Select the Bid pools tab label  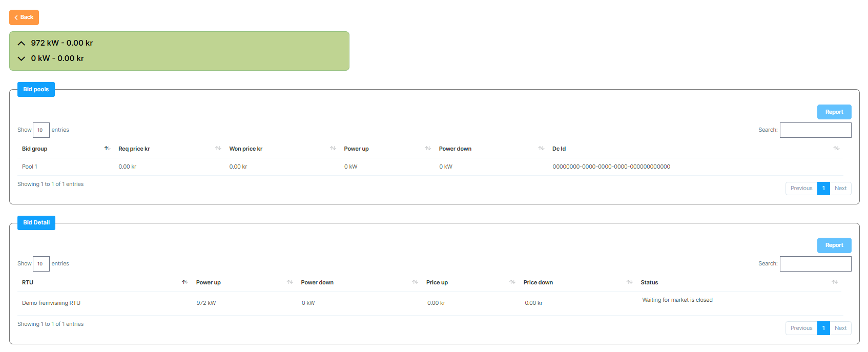pyautogui.click(x=36, y=89)
